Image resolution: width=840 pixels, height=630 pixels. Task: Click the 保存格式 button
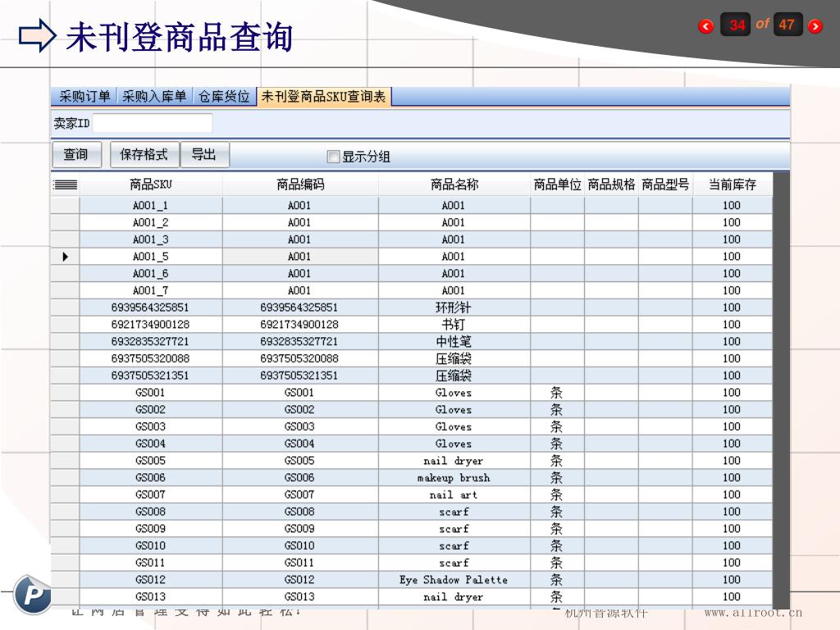[144, 155]
